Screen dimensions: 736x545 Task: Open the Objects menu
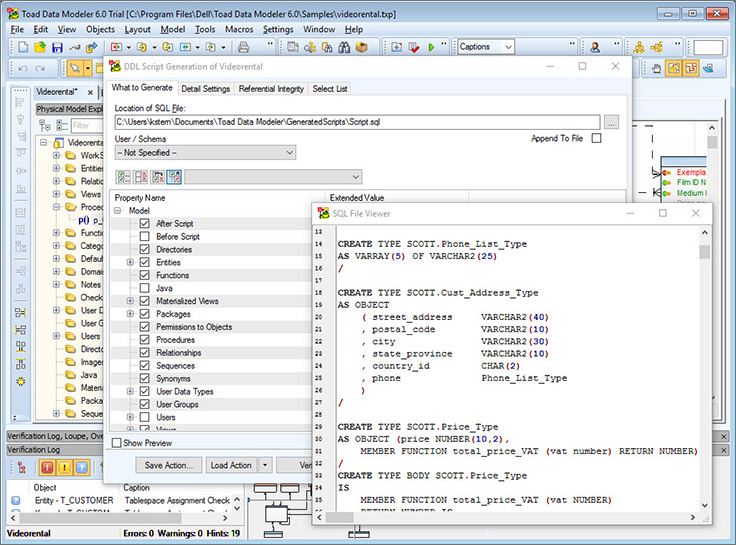coord(100,30)
